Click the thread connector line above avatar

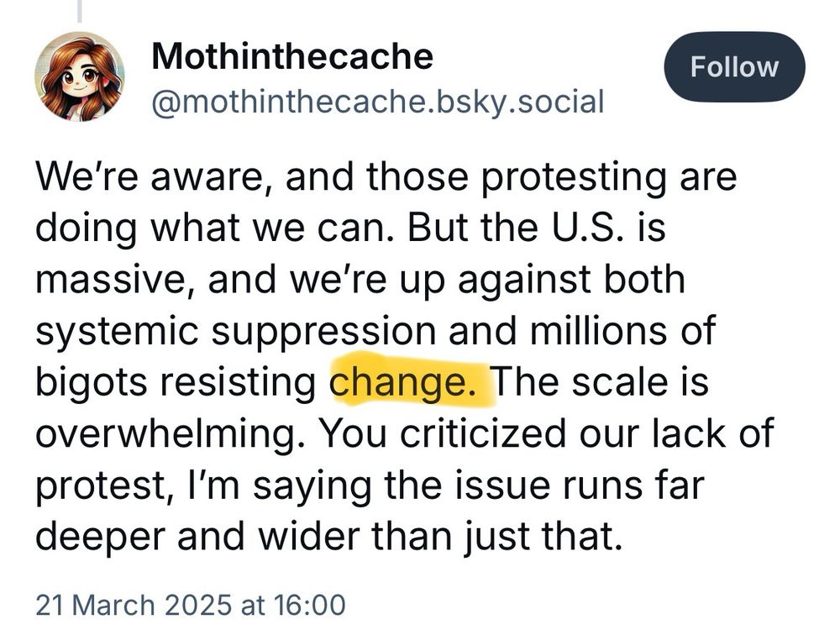coord(80,10)
